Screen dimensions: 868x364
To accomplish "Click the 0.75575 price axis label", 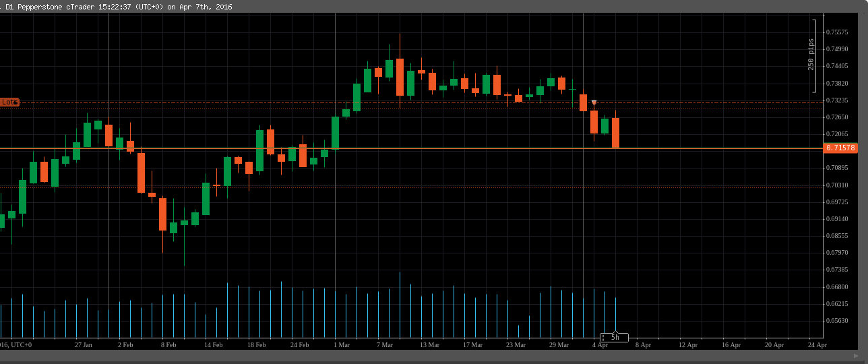I will pyautogui.click(x=838, y=32).
